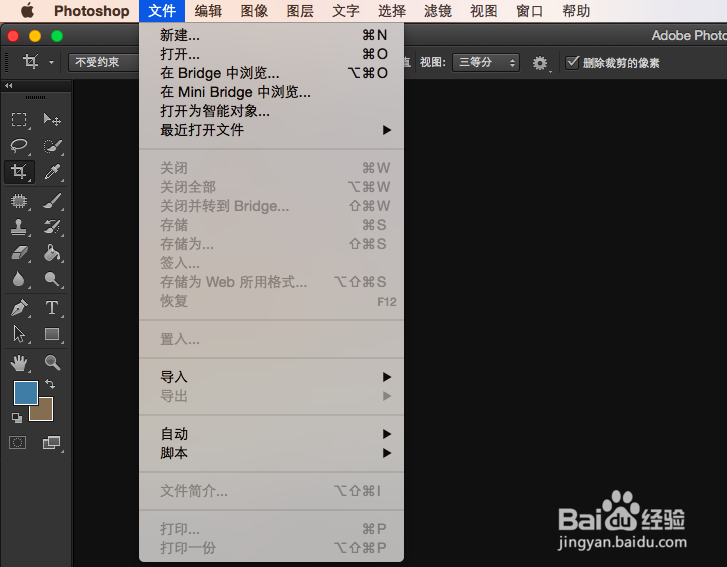Select the Rectangular Marquee tool
Screen dimensions: 727x567
tap(19, 120)
